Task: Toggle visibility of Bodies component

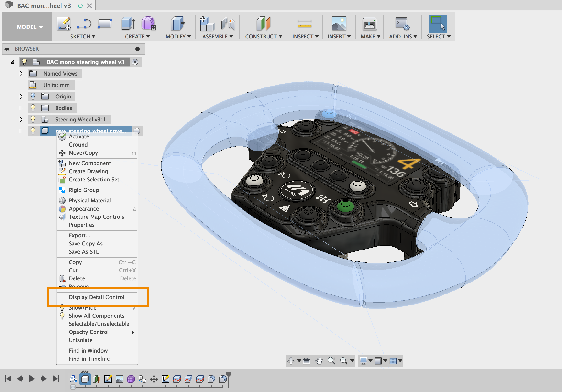Action: 34,108
